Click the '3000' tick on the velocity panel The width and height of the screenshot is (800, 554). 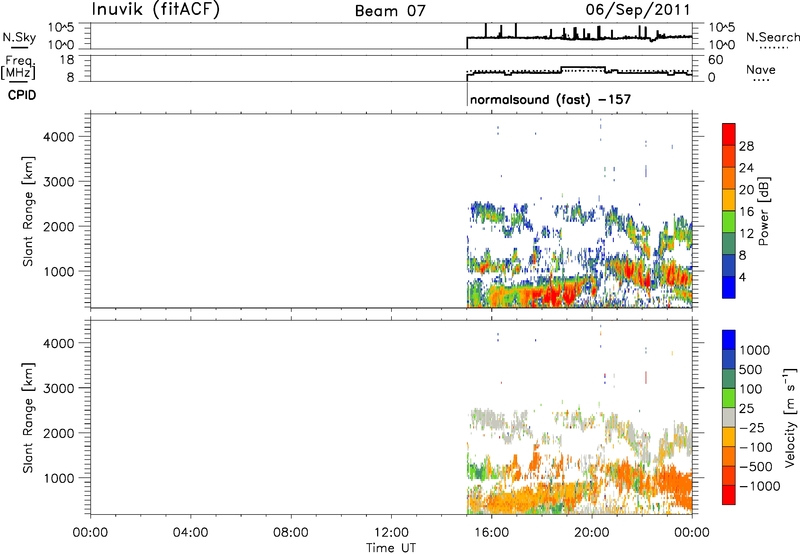click(x=59, y=388)
